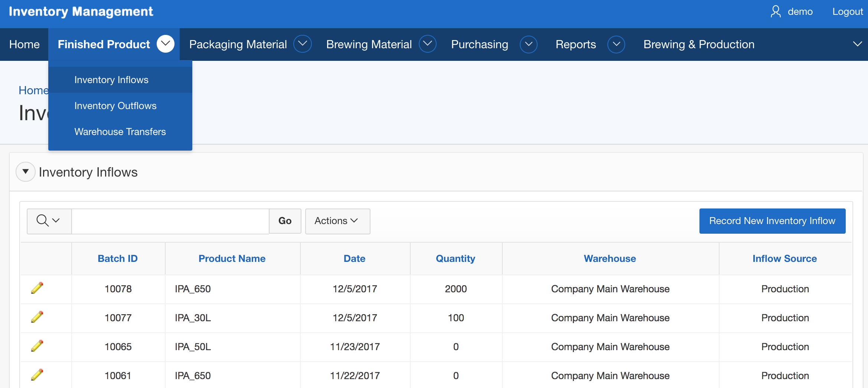Collapse the Inventory Inflows region triangle

click(26, 172)
